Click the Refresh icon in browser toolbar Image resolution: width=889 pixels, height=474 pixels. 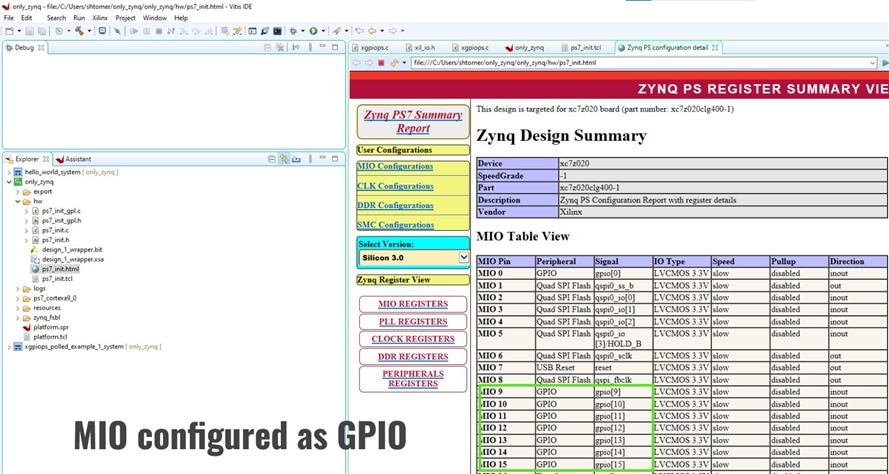[394, 63]
